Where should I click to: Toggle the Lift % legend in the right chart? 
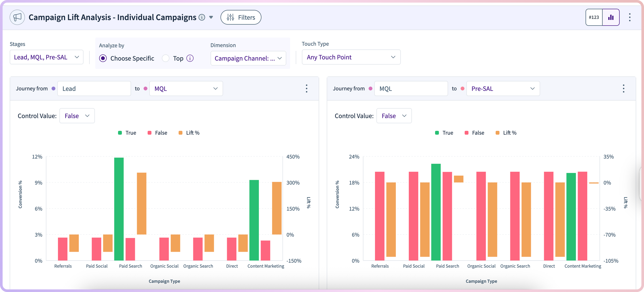click(506, 133)
